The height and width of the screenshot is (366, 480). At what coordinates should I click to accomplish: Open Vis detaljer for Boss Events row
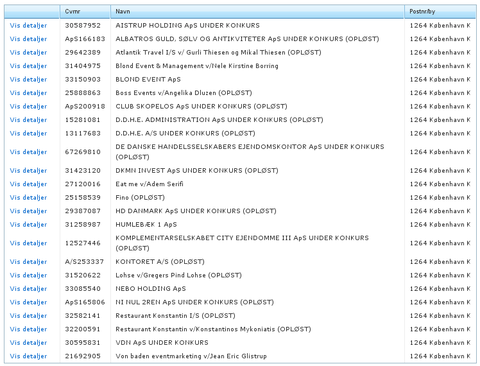[x=28, y=93]
